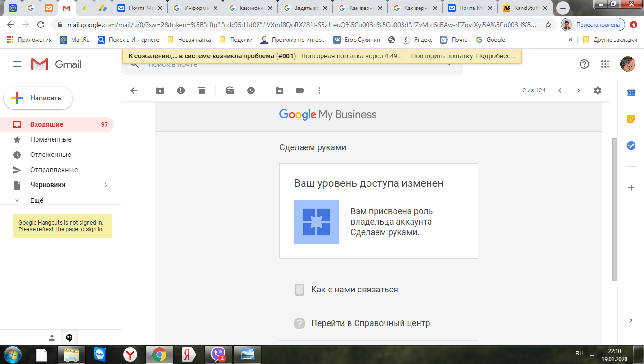The image size is (644, 364).
Task: Open a new Chrome tab
Action: click(563, 8)
